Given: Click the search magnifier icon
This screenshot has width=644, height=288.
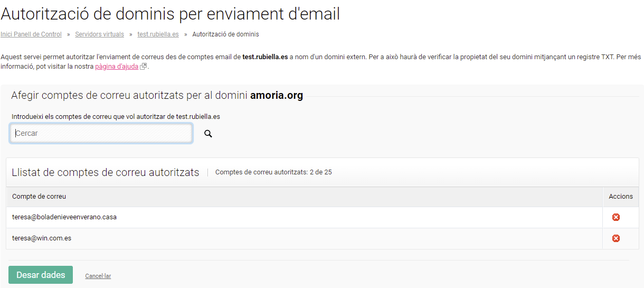Looking at the screenshot, I should 208,134.
